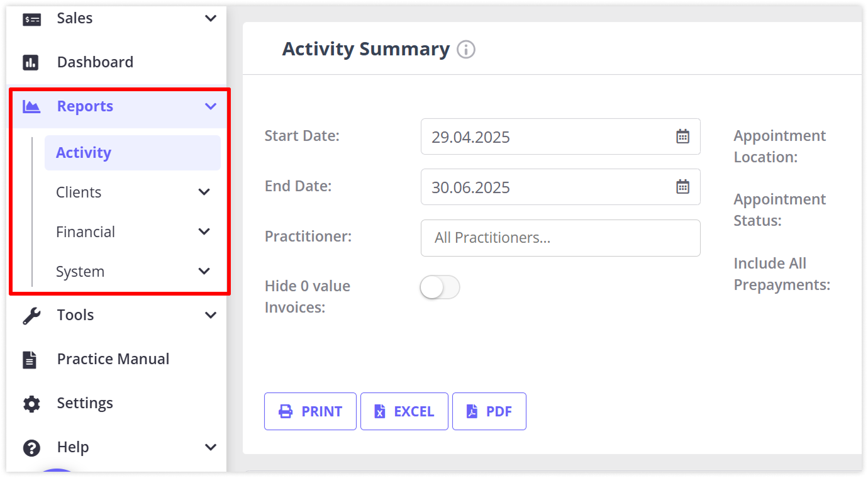
Task: Open the info icon beside Activity Summary
Action: 466,49
